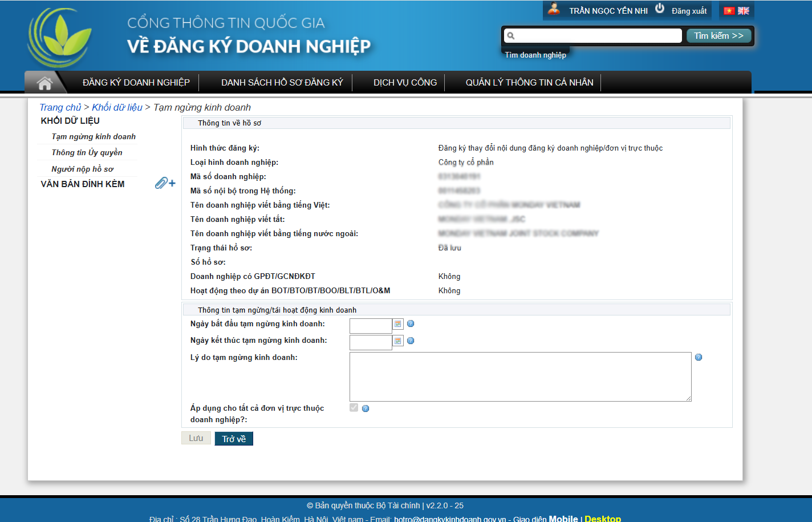This screenshot has height=522, width=812.
Task: Switch language to Vietnamese flag
Action: point(729,11)
